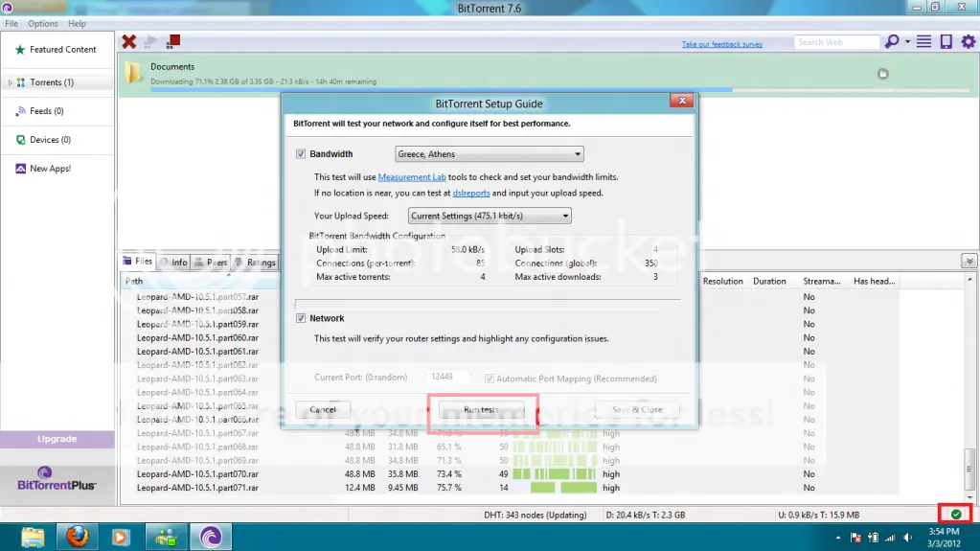Screen dimensions: 980x551
Task: Click the search magnifier icon
Action: 892,42
